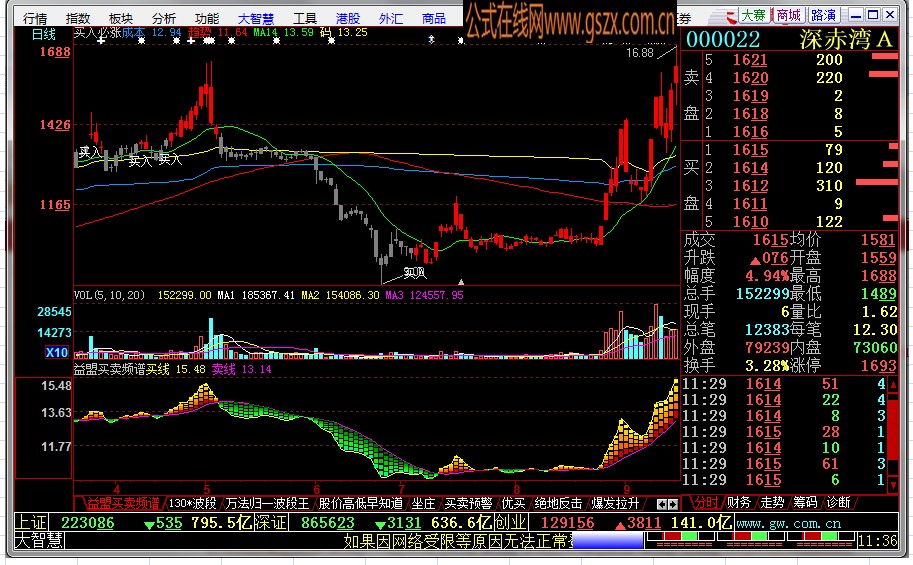
Task: Click the stock name 深赤湾A
Action: click(x=845, y=40)
